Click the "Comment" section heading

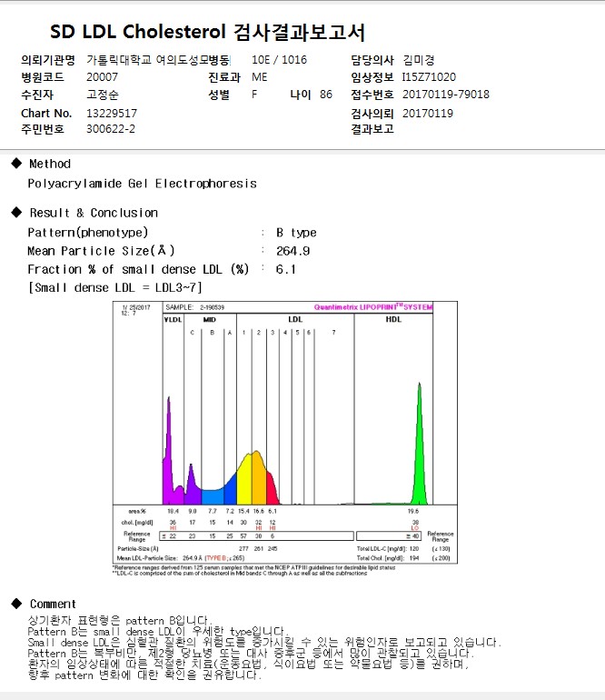point(53,604)
